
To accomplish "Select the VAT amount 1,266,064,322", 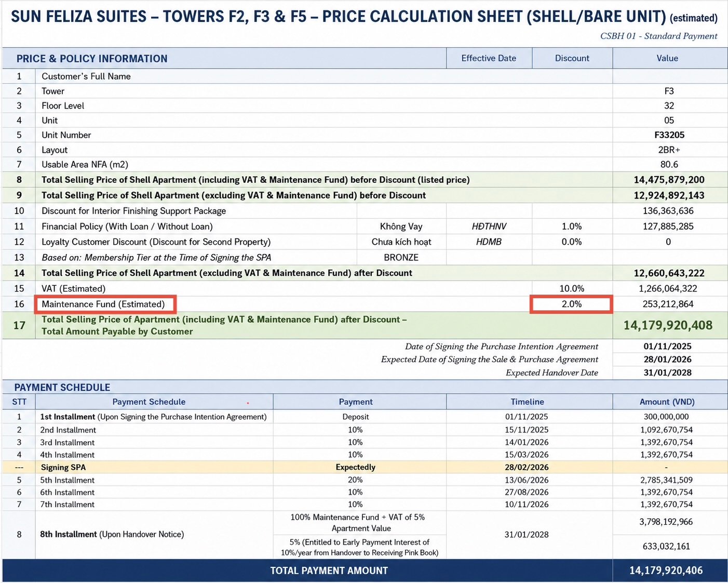I will 668,288.
